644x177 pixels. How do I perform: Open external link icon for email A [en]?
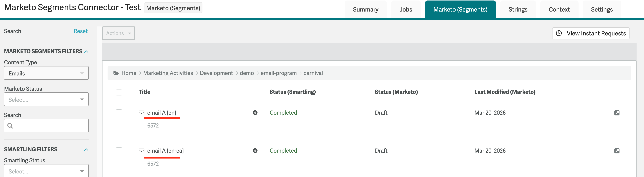pyautogui.click(x=617, y=113)
